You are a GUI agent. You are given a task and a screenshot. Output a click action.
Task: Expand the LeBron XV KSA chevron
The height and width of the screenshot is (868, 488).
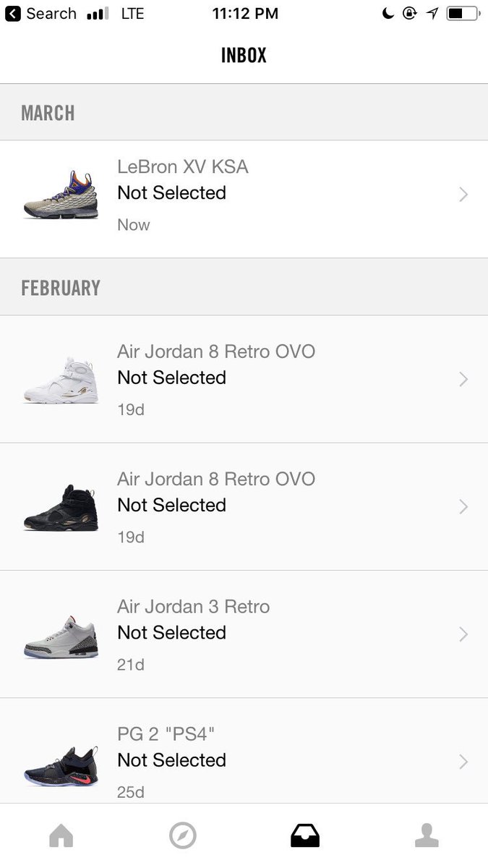pos(463,195)
